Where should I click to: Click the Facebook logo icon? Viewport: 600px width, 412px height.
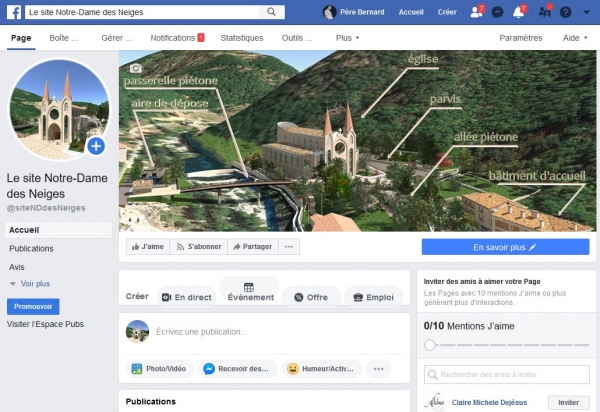tap(14, 12)
